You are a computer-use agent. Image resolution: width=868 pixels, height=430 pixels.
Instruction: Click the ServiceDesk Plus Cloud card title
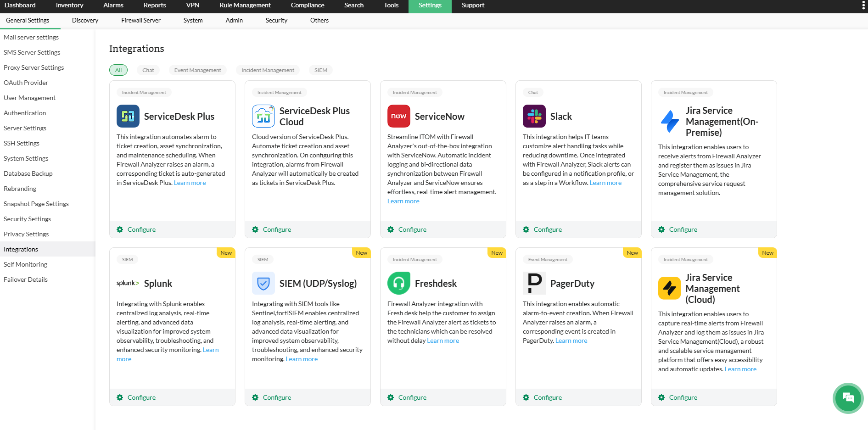point(314,116)
